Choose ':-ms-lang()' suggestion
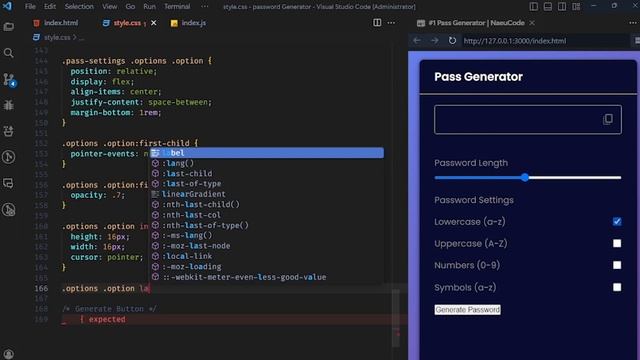Viewport: 640px width, 360px height. (267, 236)
